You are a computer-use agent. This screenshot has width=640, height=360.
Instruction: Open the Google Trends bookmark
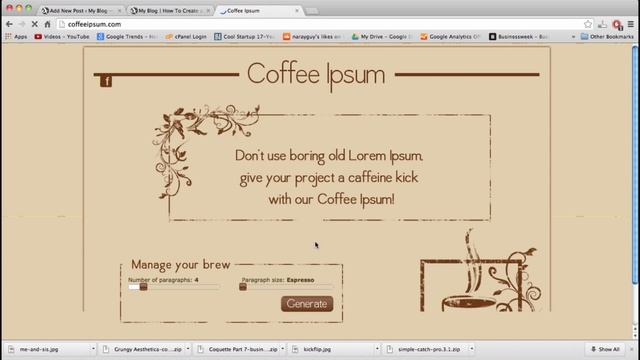click(x=127, y=37)
